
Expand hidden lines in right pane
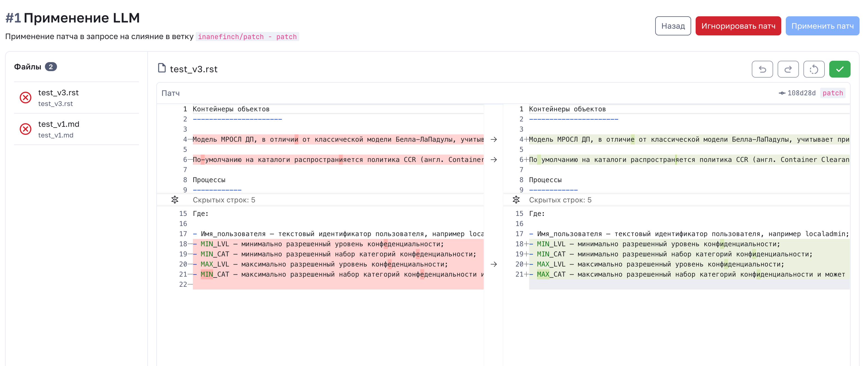coord(516,200)
